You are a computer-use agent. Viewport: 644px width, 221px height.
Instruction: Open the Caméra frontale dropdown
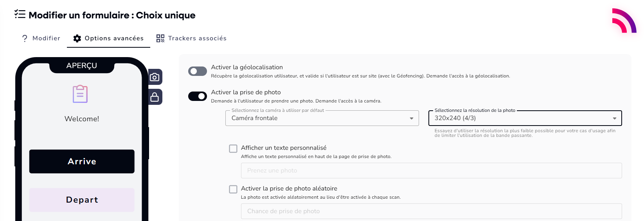322,118
